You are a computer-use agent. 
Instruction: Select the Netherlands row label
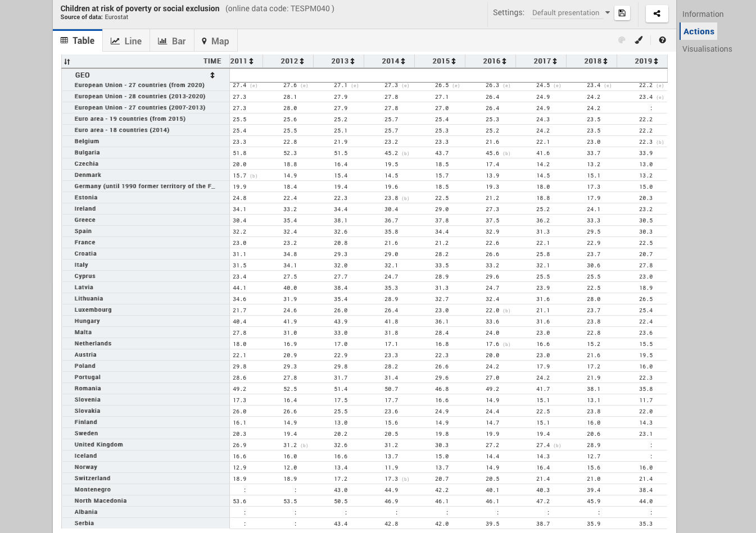93,344
